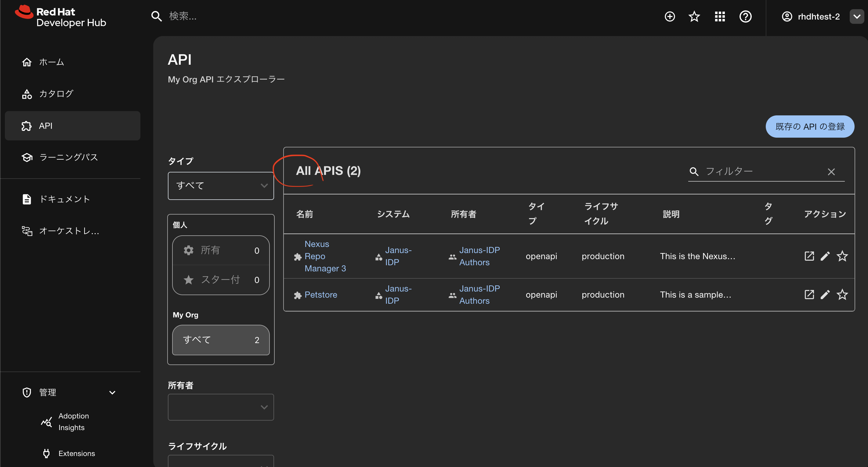
Task: Go to カタログ in the sidebar
Action: (56, 94)
